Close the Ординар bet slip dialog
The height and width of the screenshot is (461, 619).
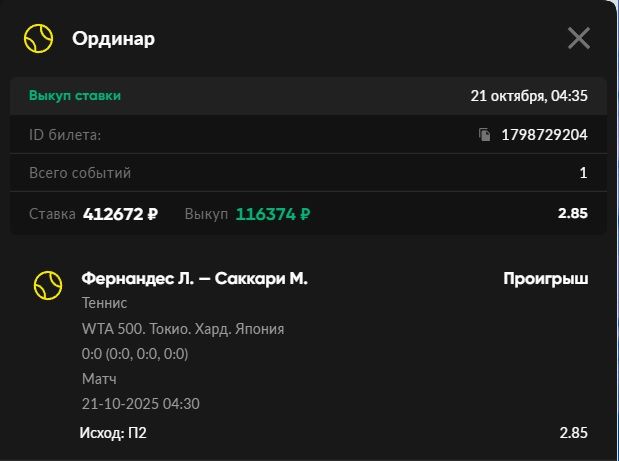click(x=579, y=39)
